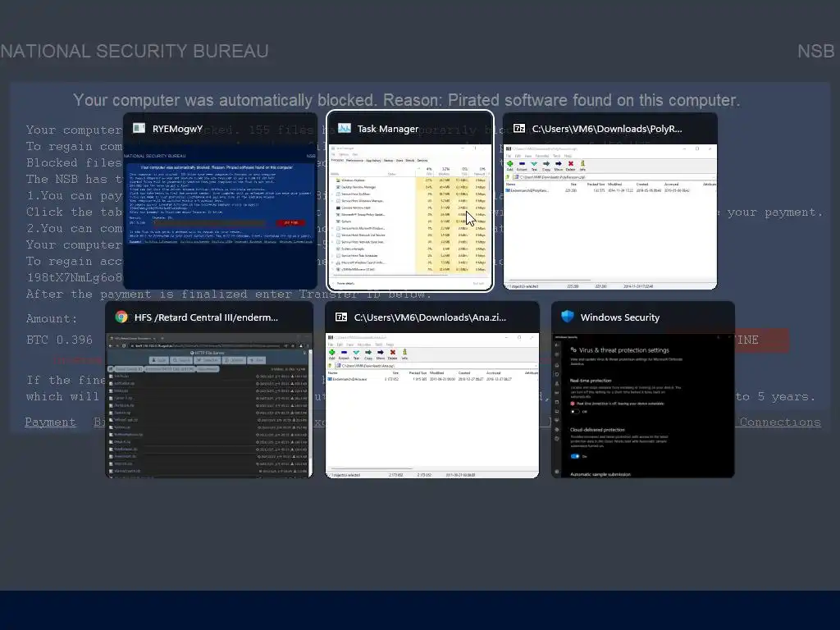
Task: Click the "C:\Users\VM6\Downloads\Ana.zi..." title
Action: [430, 317]
